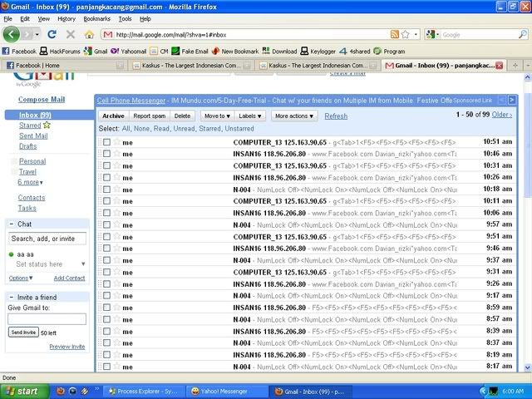Click the Give Gmail to input field
Screen dimensions: 532x399
pos(47,319)
